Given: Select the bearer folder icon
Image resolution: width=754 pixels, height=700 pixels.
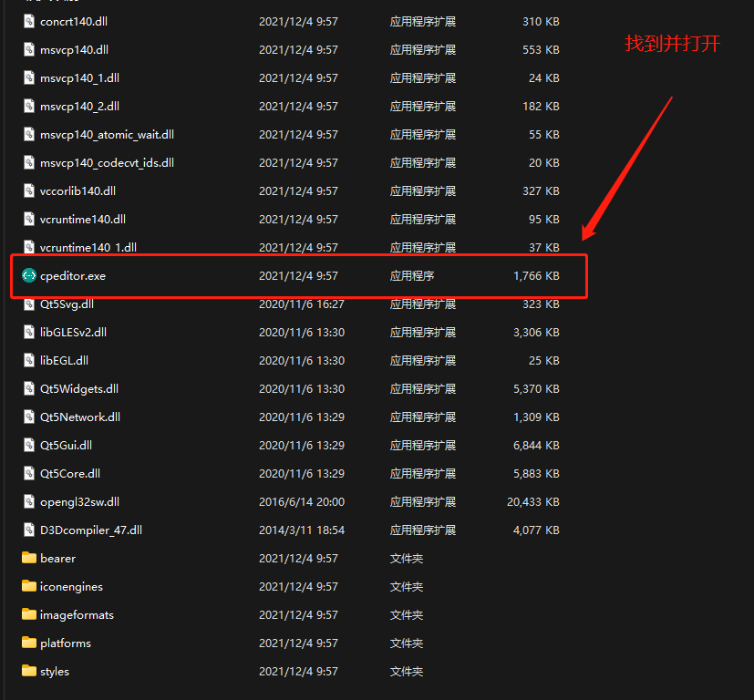Looking at the screenshot, I should (x=28, y=558).
